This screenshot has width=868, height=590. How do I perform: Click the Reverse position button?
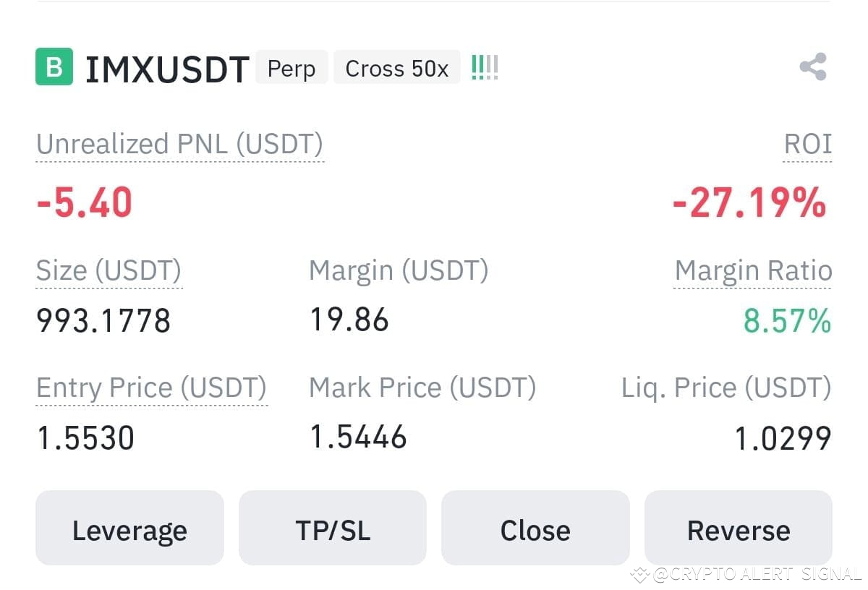coord(738,529)
